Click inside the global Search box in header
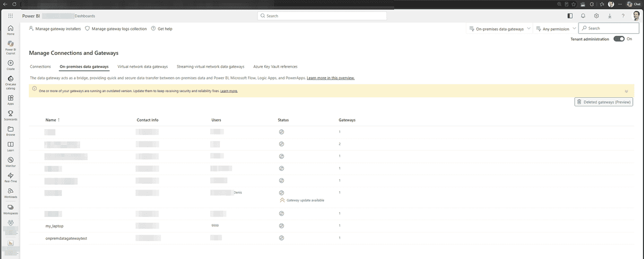The image size is (644, 259). coord(322,16)
